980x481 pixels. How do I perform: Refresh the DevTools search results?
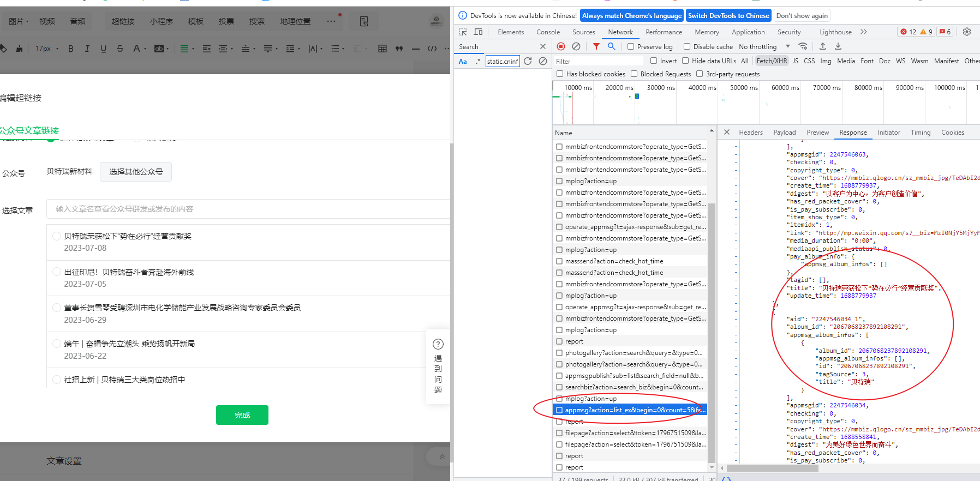(528, 61)
